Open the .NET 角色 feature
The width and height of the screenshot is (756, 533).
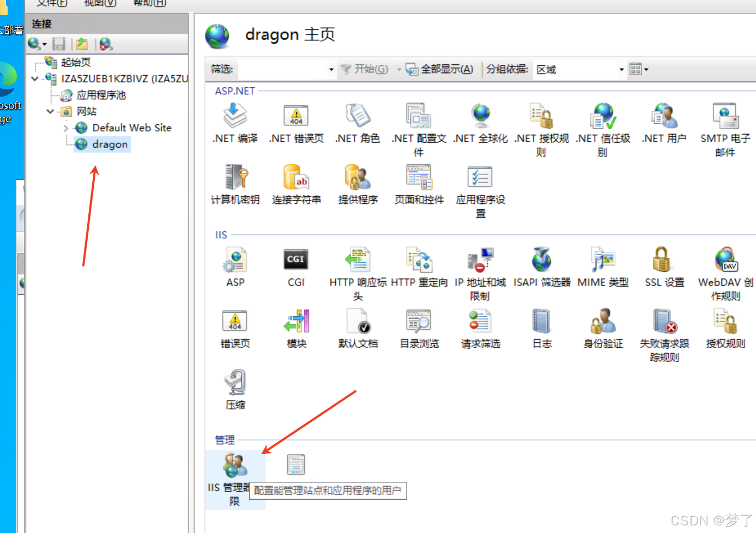pos(358,124)
